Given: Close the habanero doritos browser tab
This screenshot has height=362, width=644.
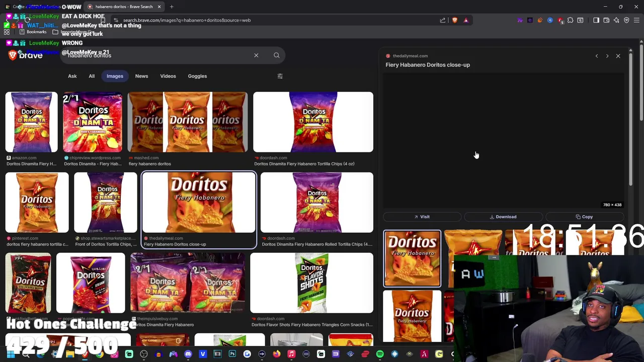Looking at the screenshot, I should point(159,7).
